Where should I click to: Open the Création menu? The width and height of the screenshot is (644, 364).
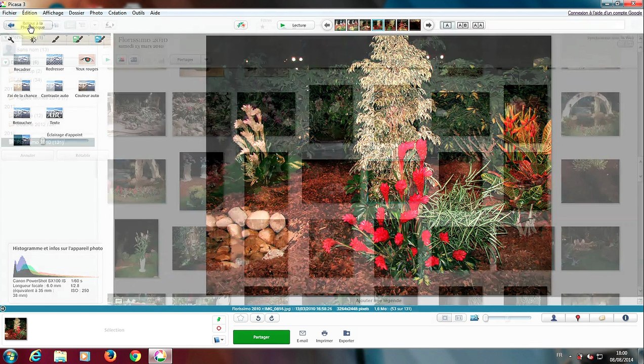(117, 13)
